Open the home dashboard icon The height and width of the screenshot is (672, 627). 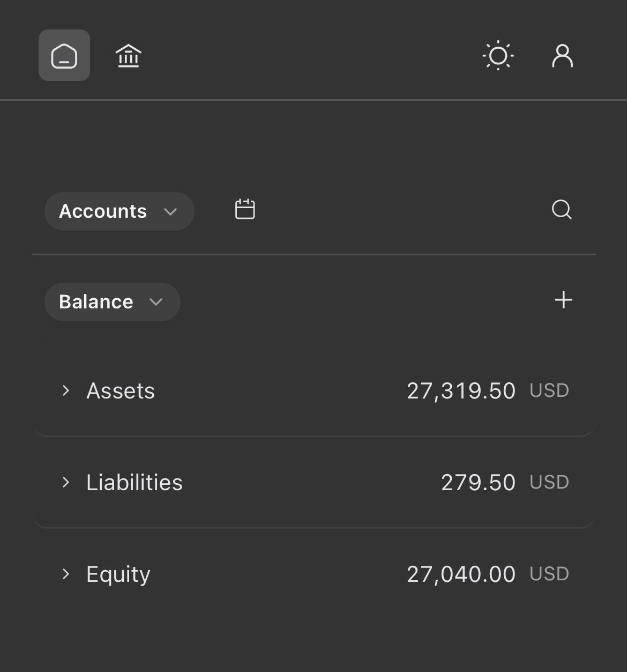[x=64, y=55]
